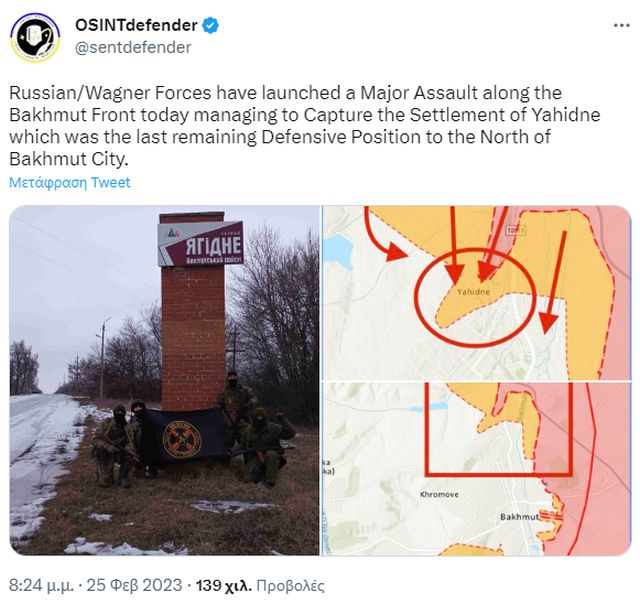Open the bottom Bakhmut map image
Image resolution: width=640 pixels, height=604 pixels.
pos(477,469)
